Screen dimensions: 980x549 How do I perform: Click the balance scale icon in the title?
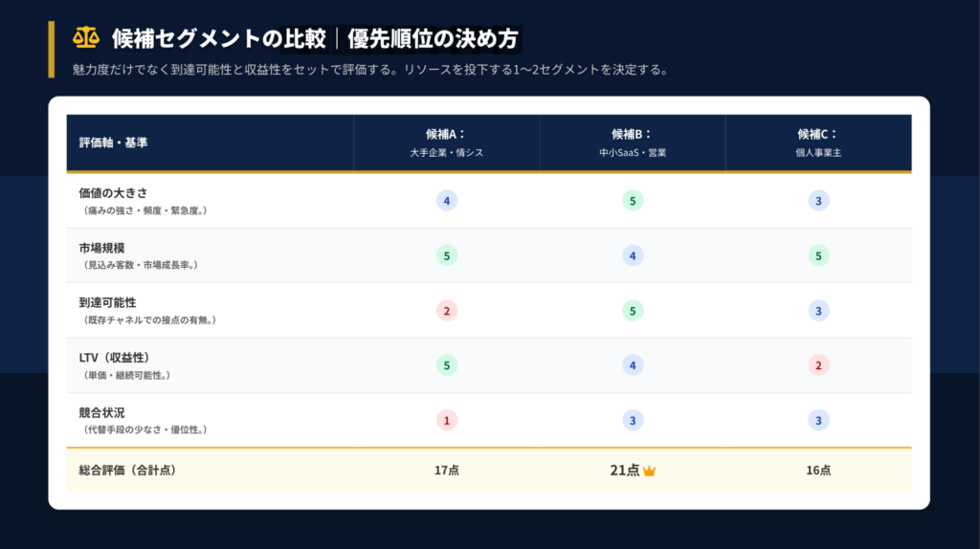coord(86,37)
